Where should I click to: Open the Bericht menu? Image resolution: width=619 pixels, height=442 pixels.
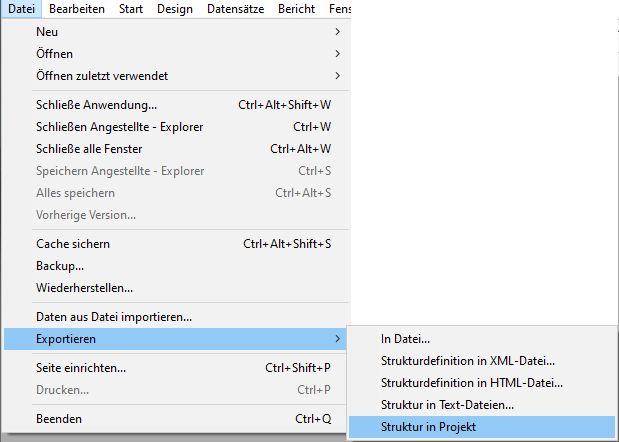[x=297, y=9]
